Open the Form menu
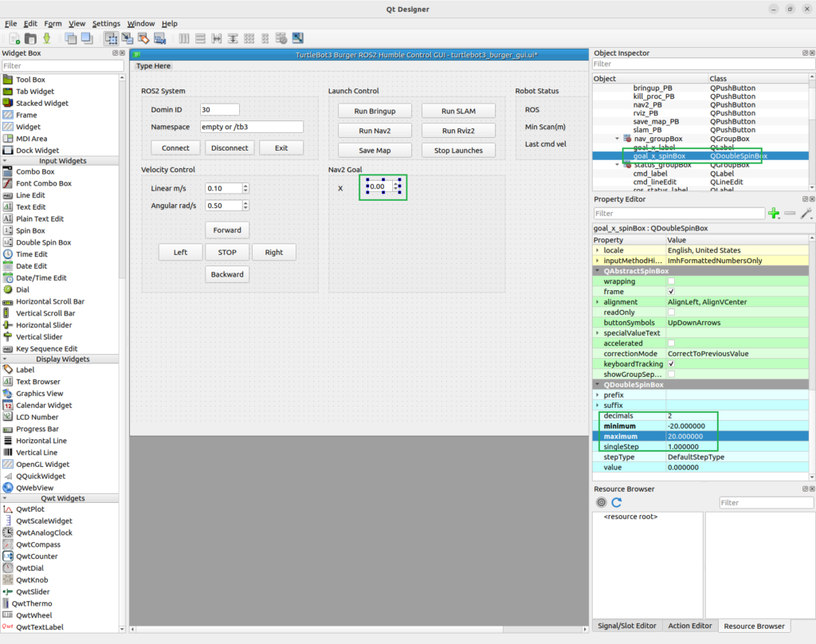816x644 pixels. click(x=53, y=23)
